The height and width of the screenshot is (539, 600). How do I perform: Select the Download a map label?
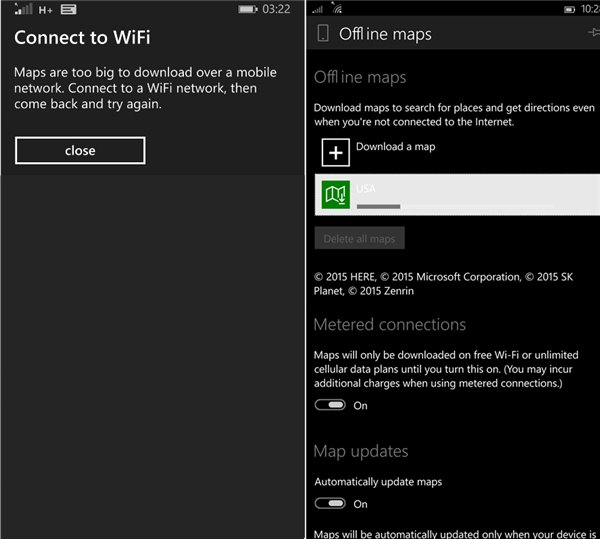tap(395, 147)
